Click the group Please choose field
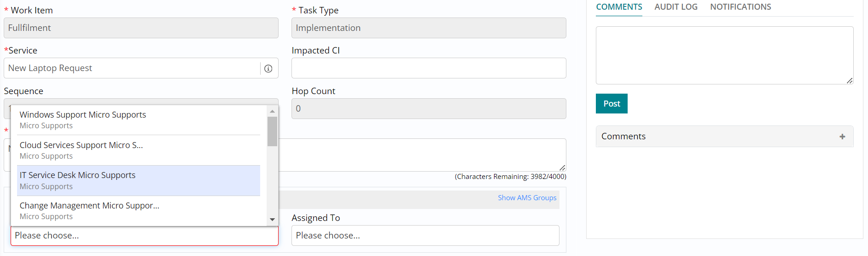 [x=144, y=236]
